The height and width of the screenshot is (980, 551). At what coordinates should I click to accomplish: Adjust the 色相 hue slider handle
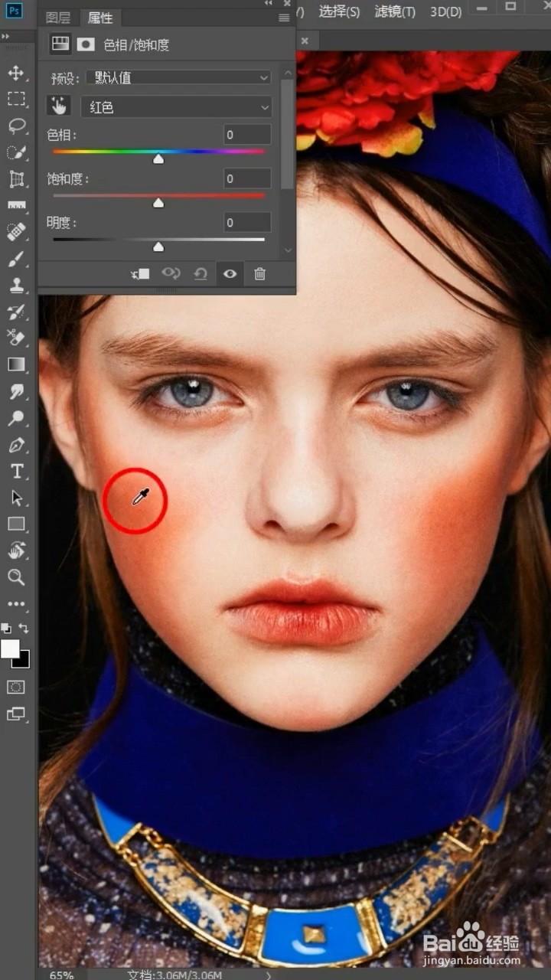click(x=158, y=159)
